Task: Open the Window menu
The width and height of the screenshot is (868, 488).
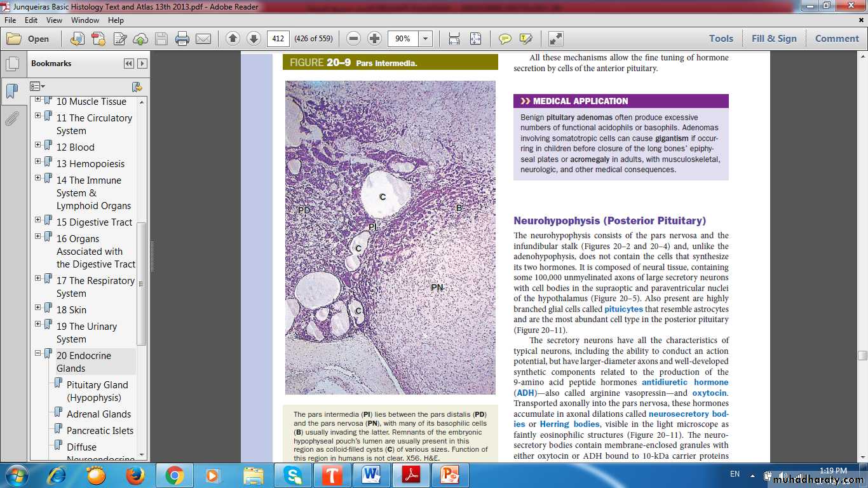Action: point(85,20)
